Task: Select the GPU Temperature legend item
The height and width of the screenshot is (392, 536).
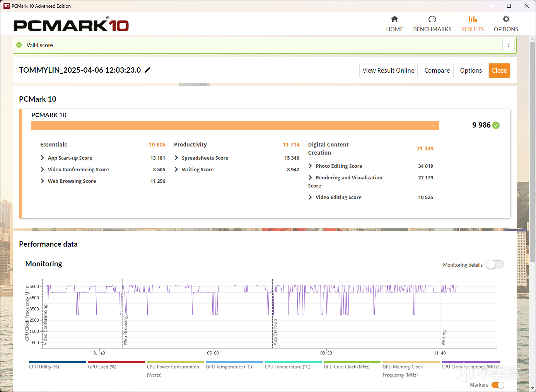Action: point(234,365)
